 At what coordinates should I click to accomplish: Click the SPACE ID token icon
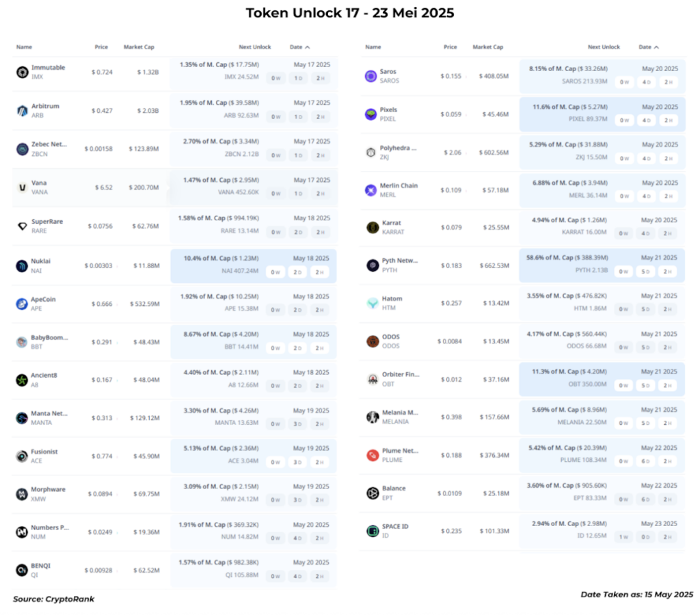tap(373, 531)
